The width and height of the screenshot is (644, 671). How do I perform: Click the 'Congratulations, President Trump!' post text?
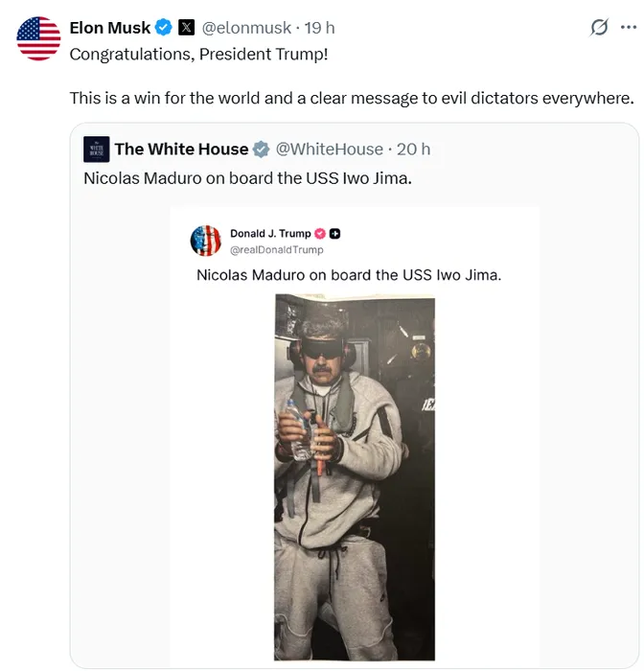pyautogui.click(x=198, y=54)
